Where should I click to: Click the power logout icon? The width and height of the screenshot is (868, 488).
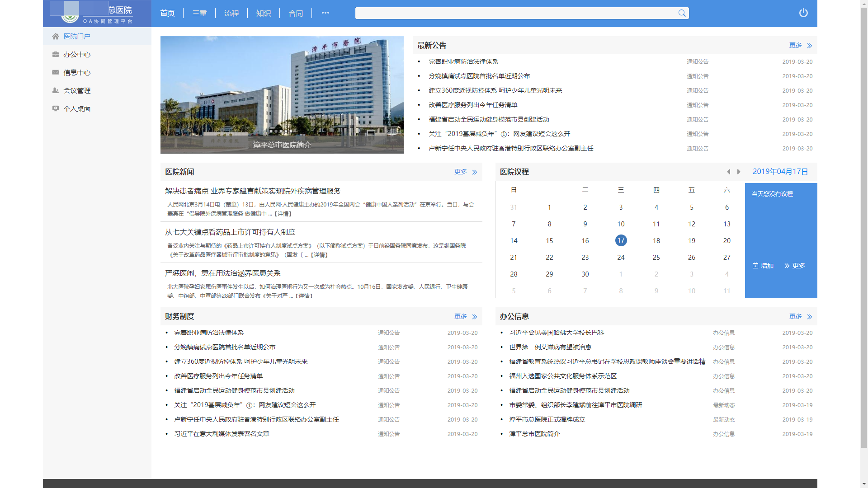coord(803,13)
